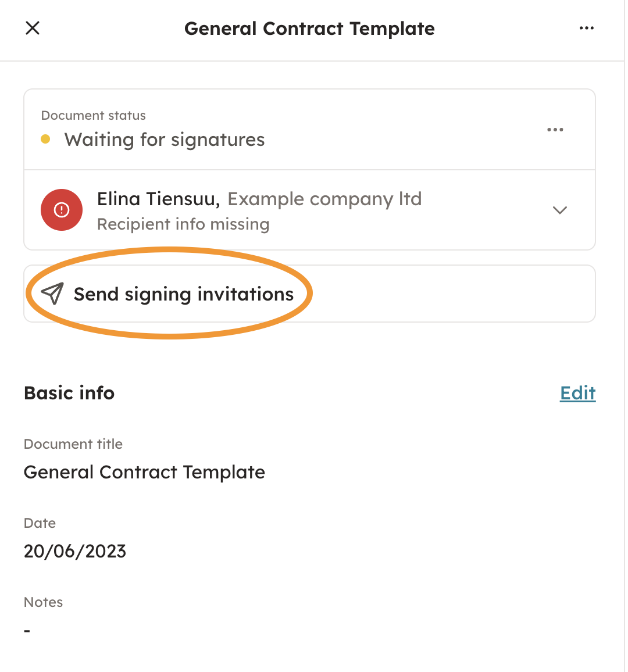Close the General Contract Template panel
Viewport: 628px width, 672px height.
click(33, 28)
